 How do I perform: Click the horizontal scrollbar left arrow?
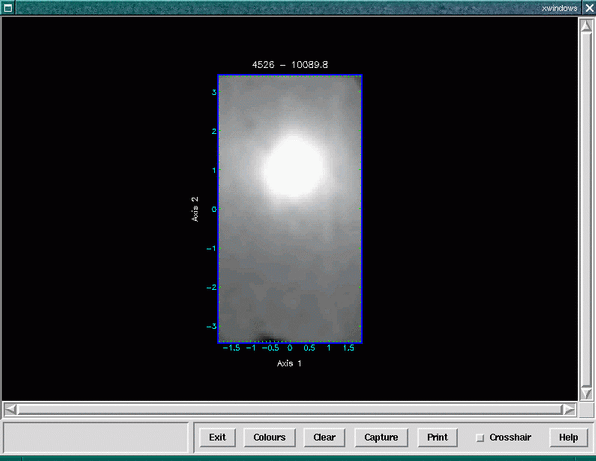point(10,409)
